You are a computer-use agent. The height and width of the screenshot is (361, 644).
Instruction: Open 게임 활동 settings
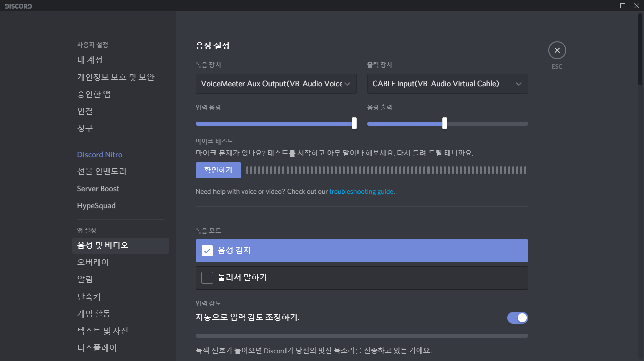pos(120,314)
